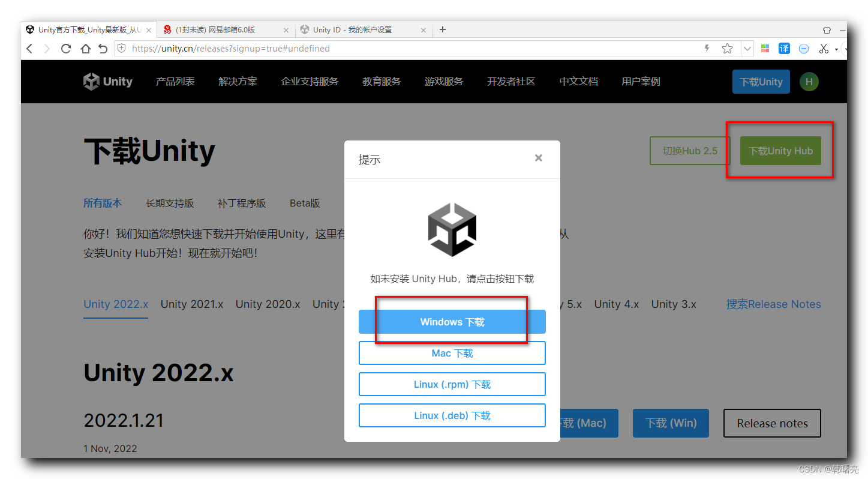This screenshot has height=479, width=868.
Task: Click the lightning icon beside the address bar
Action: point(707,49)
